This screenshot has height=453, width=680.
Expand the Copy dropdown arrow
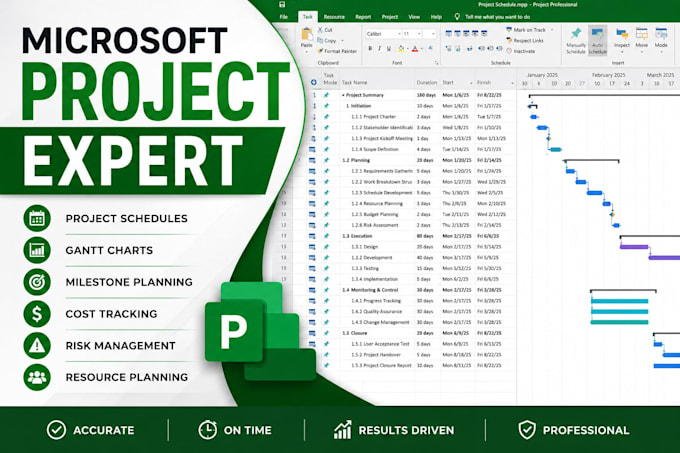pyautogui.click(x=343, y=41)
